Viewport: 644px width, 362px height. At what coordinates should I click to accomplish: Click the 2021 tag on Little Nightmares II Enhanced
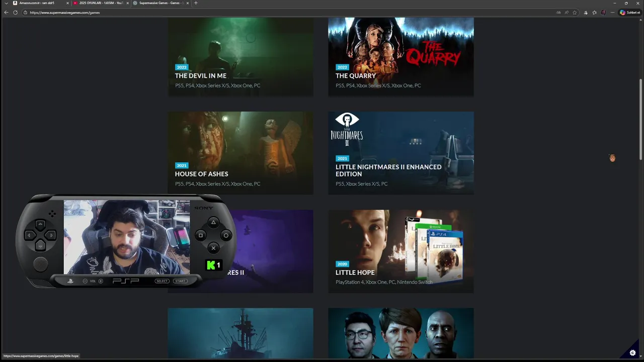(342, 158)
